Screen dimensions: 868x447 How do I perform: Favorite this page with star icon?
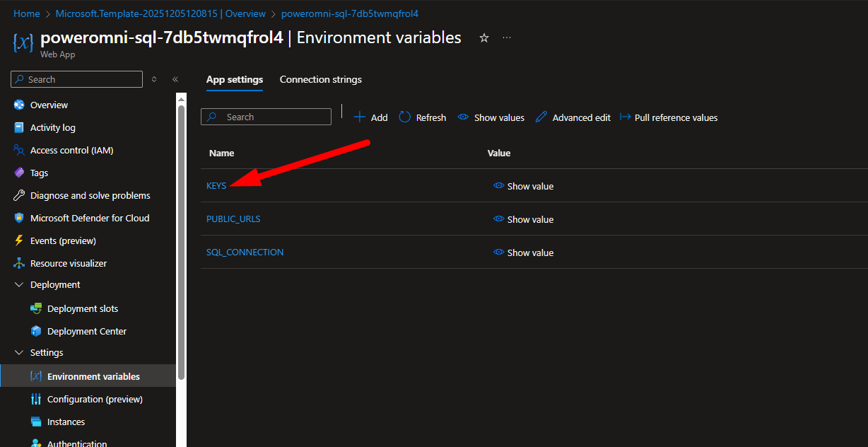click(x=484, y=38)
